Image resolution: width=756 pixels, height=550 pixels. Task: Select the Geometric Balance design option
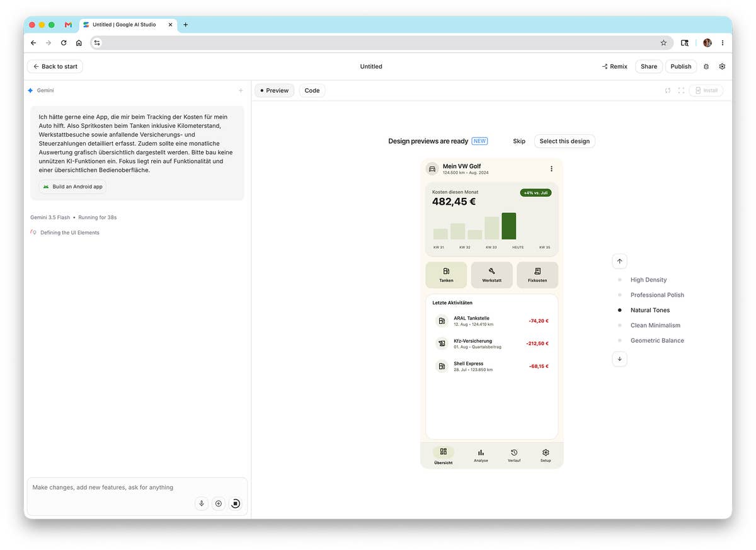(657, 340)
